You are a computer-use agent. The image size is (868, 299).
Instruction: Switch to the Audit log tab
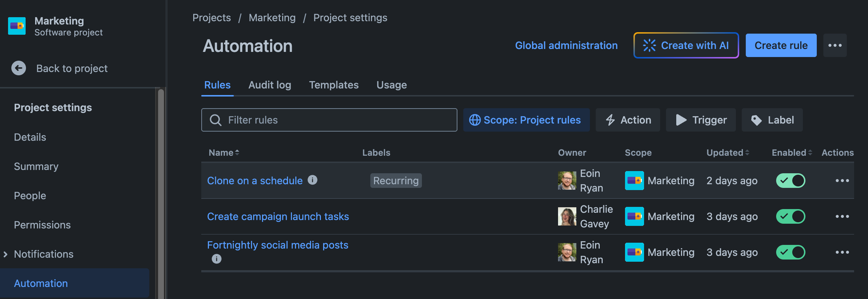point(270,85)
